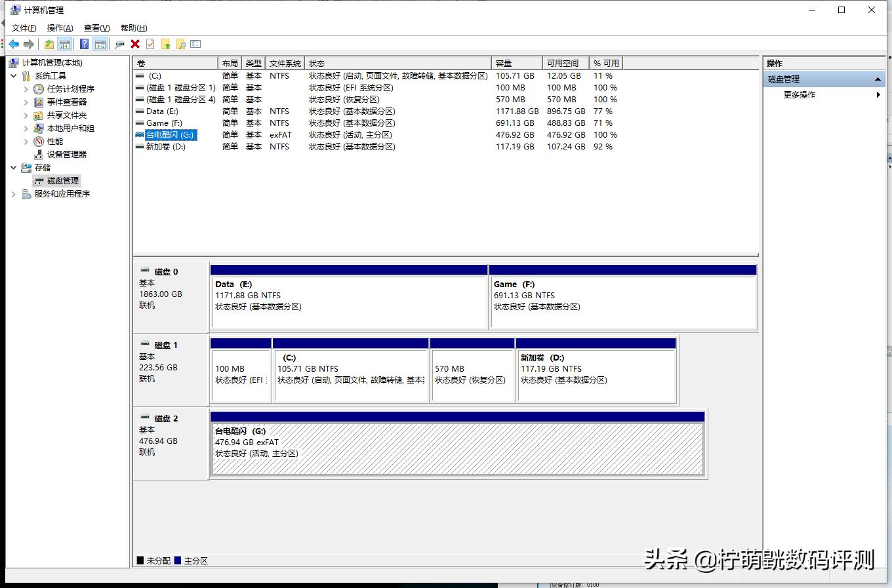892x588 pixels.
Task: Click the properties checkmark page icon
Action: click(150, 45)
